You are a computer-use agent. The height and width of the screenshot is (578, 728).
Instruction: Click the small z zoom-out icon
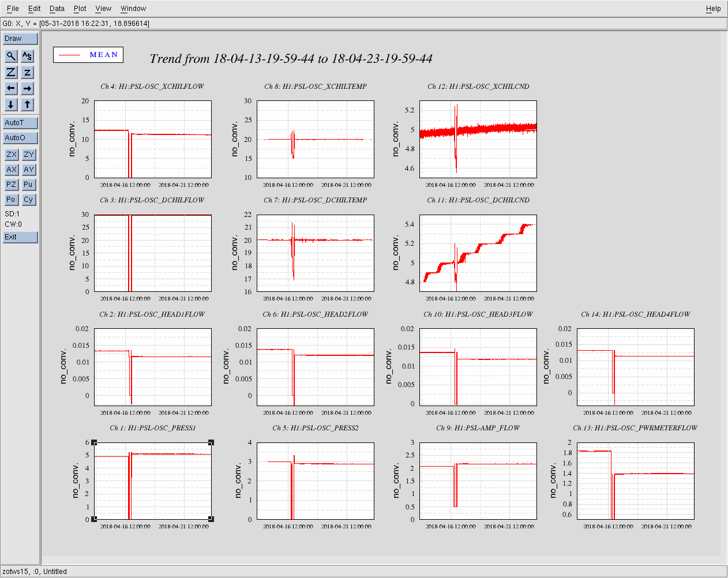[x=27, y=72]
